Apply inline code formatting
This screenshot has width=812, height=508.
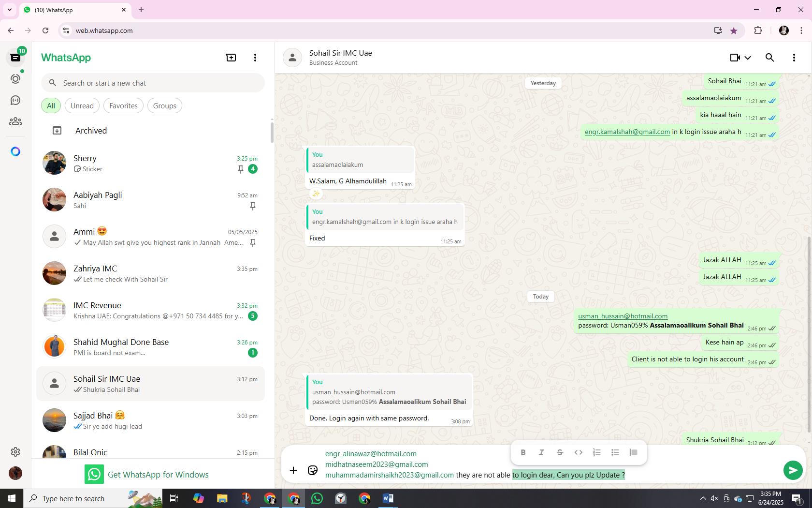coord(578,452)
